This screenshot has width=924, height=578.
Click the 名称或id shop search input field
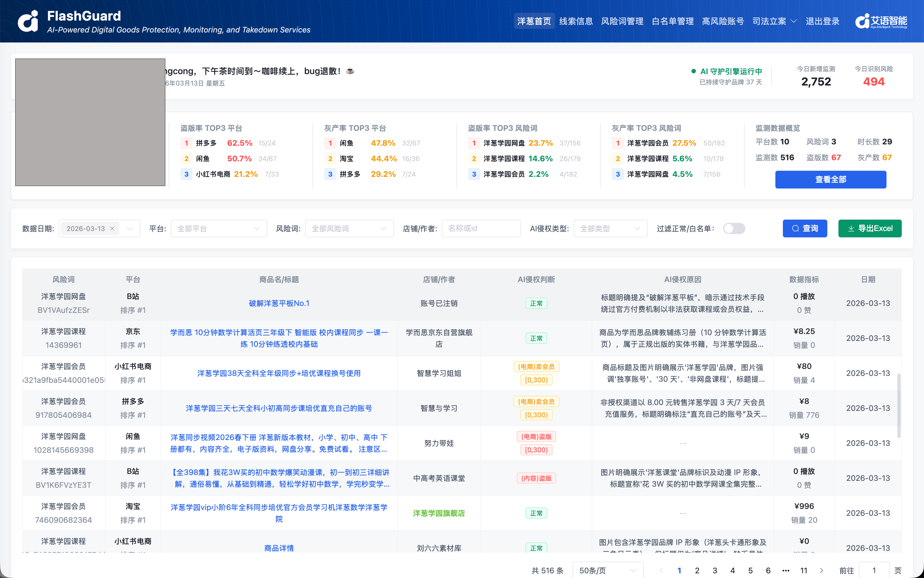coord(481,228)
